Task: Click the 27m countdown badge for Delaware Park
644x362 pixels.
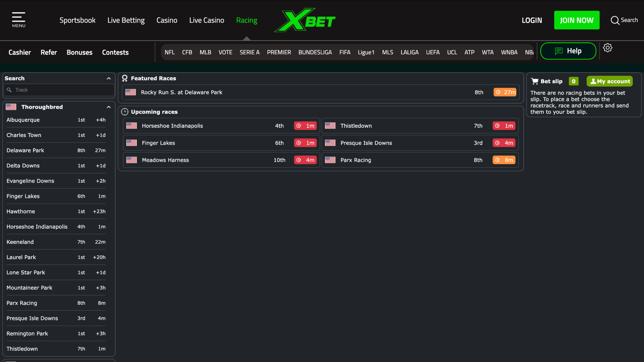Action: (505, 92)
